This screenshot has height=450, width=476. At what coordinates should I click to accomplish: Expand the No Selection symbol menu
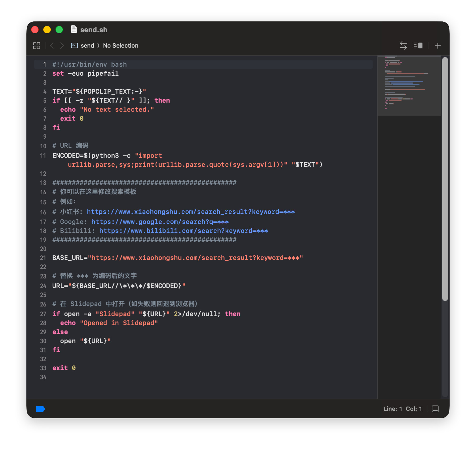(120, 45)
